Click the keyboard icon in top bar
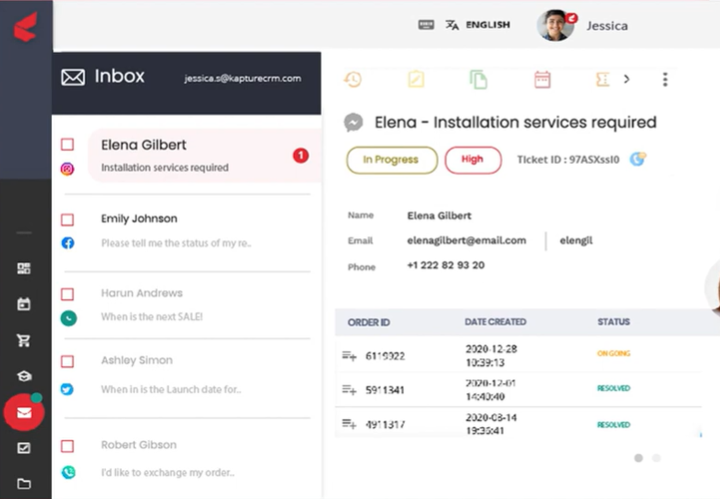Viewport: 720px width, 499px height. 426,25
